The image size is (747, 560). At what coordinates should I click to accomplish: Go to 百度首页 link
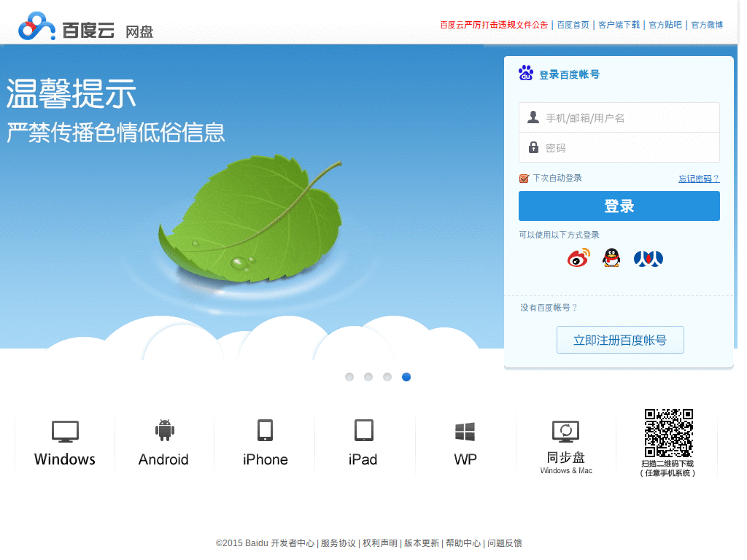573,25
